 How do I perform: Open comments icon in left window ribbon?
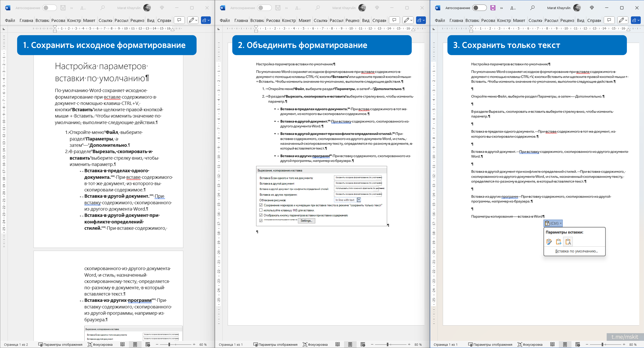pos(179,20)
